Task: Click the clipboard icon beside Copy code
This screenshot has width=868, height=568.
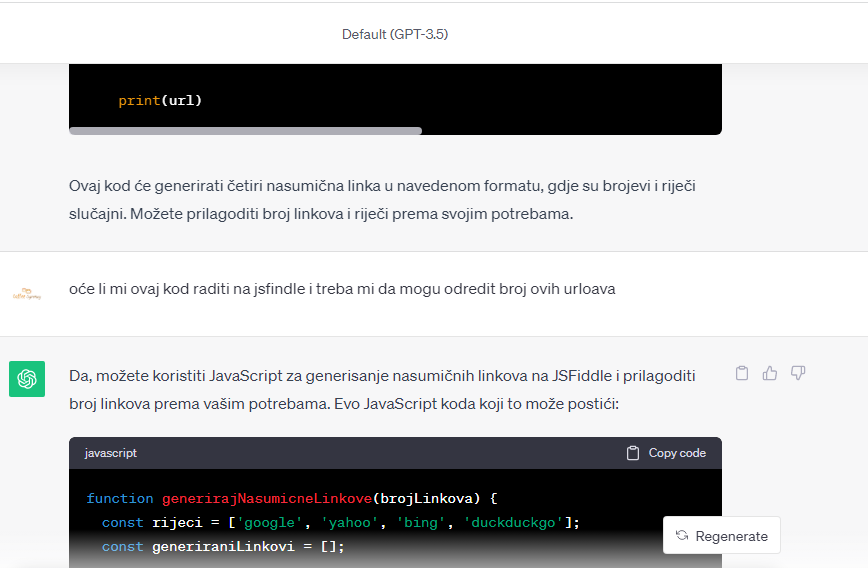Action: pyautogui.click(x=633, y=453)
